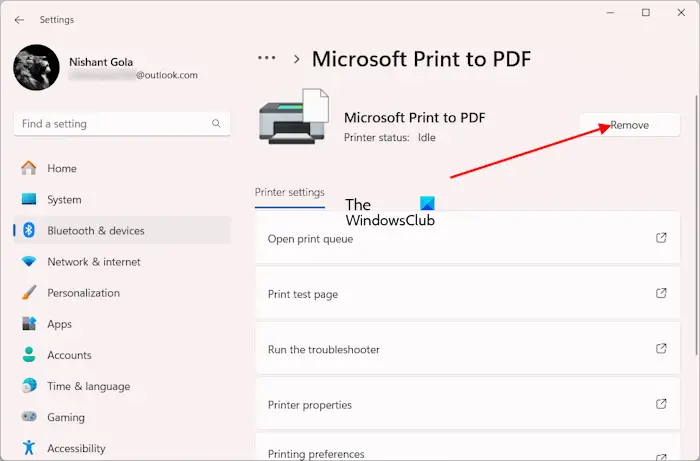Close the Settings window

[x=681, y=12]
